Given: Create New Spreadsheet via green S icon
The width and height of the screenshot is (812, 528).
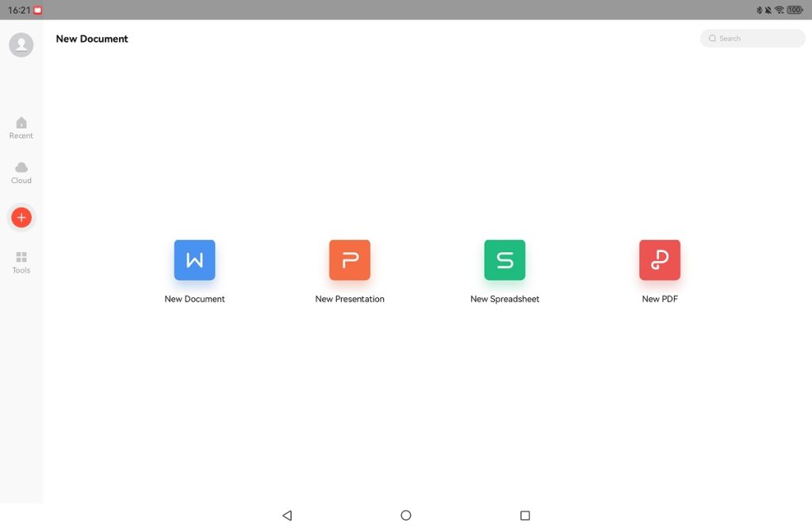Looking at the screenshot, I should pos(505,260).
